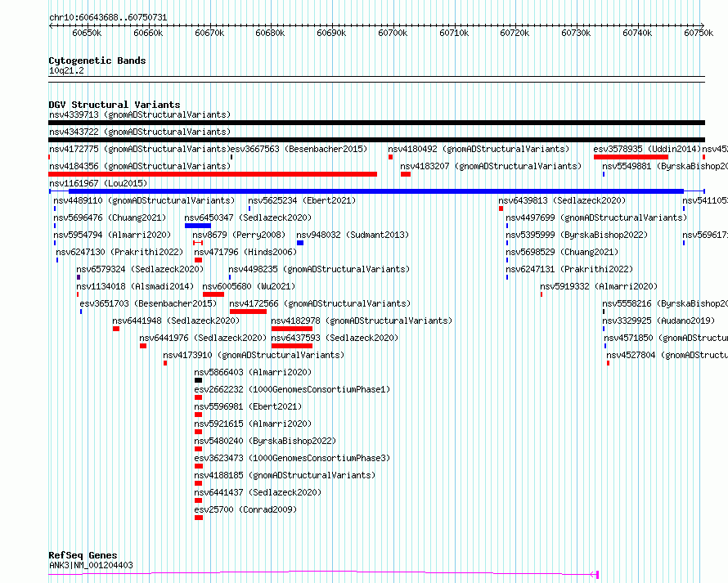Click the 60650k ruler tick label

[87, 33]
